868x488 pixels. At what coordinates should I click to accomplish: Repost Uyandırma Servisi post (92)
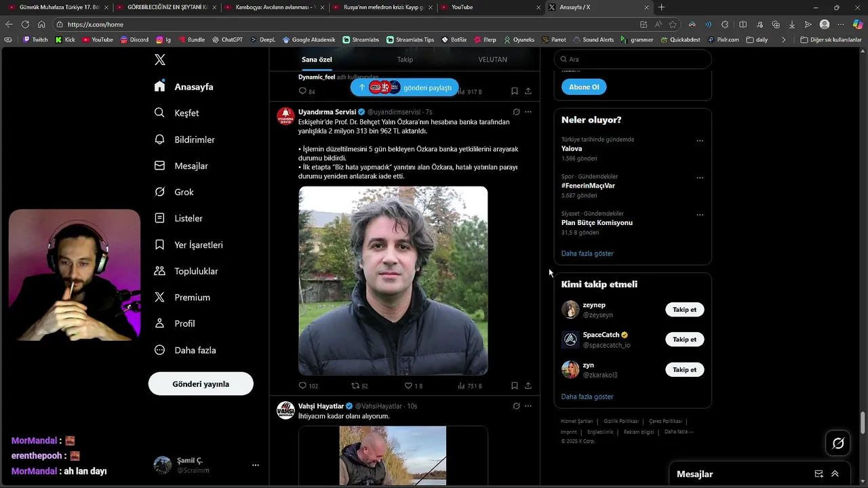pyautogui.click(x=359, y=386)
